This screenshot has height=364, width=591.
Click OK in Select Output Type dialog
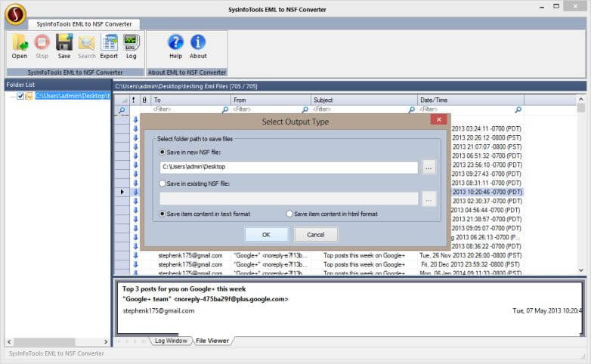coord(266,235)
